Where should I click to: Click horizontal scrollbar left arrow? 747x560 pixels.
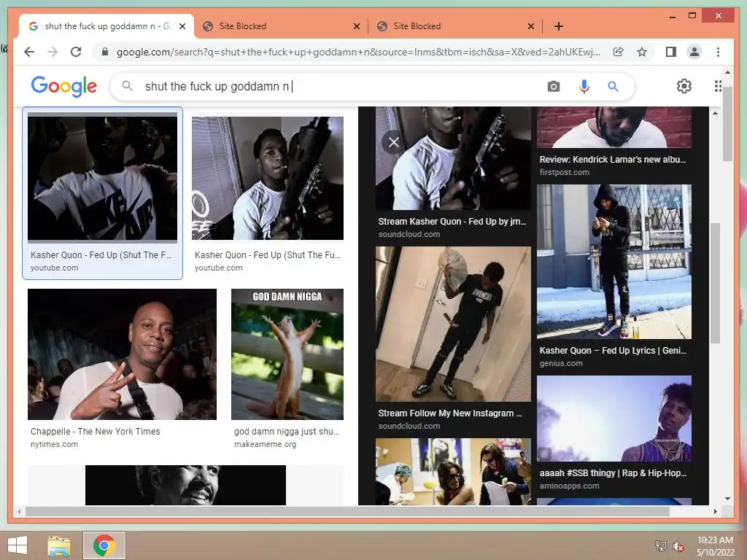19,511
